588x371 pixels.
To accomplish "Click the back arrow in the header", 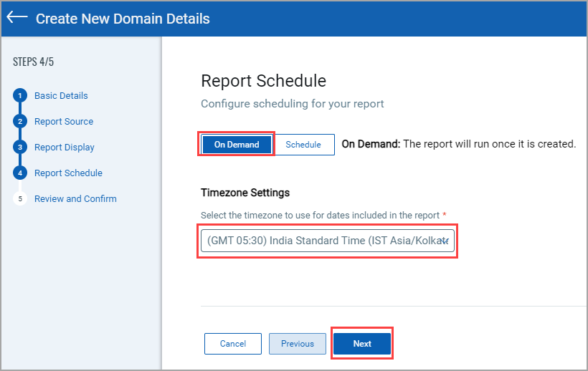I will click(17, 18).
